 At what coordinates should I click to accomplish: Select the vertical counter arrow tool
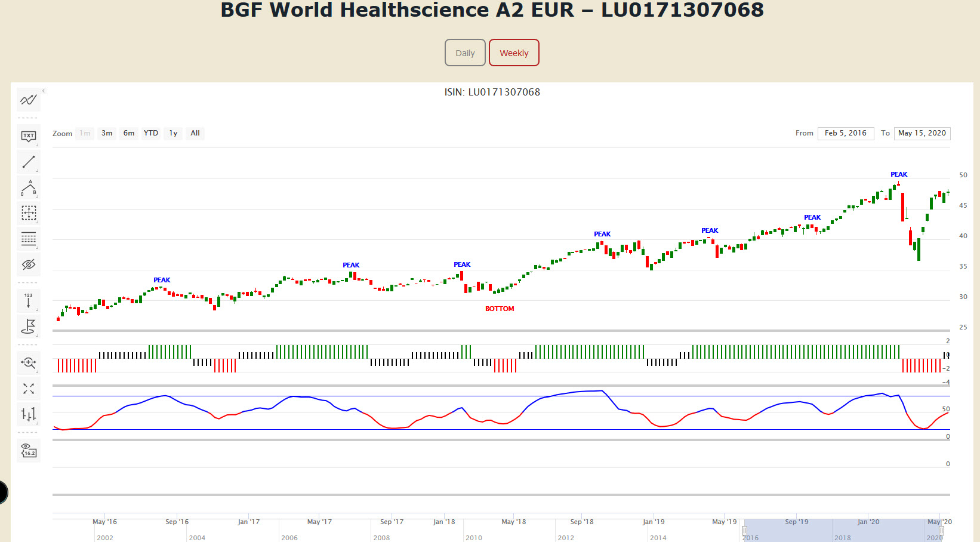point(29,300)
